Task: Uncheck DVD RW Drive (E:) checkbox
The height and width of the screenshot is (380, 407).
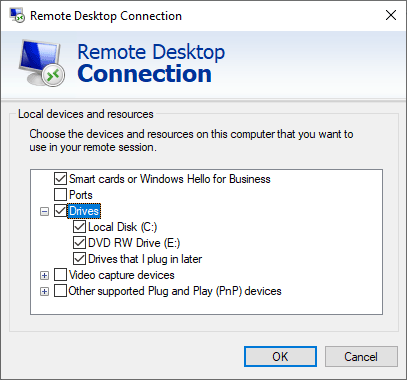Action: [x=79, y=243]
